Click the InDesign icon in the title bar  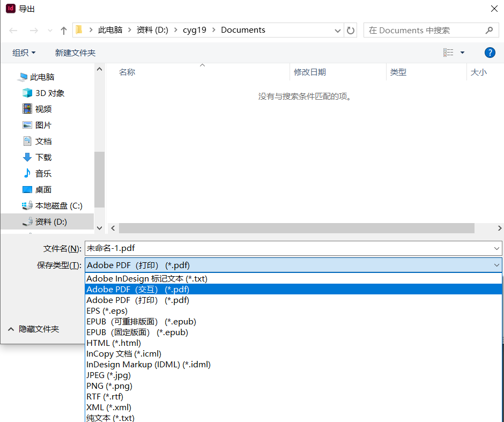point(11,9)
